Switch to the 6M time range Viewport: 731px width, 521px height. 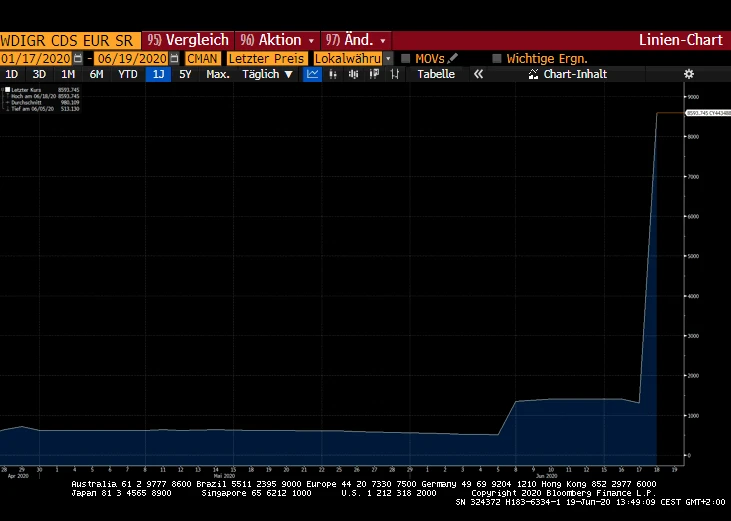pos(96,74)
